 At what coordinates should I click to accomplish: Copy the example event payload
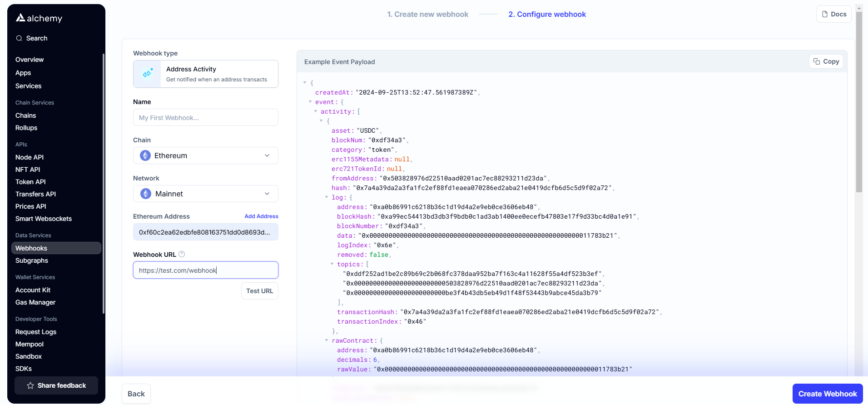click(826, 61)
